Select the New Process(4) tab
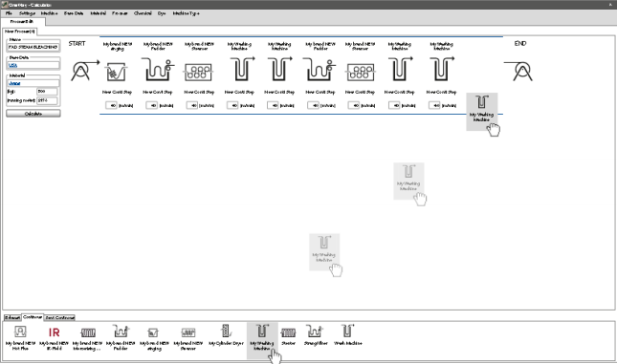The height and width of the screenshot is (364, 617). tap(20, 32)
